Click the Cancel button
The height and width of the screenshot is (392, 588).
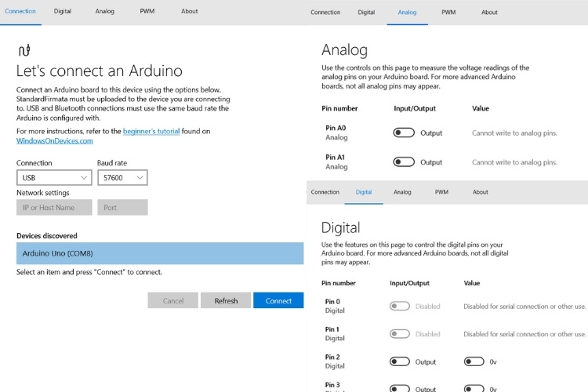(x=173, y=300)
